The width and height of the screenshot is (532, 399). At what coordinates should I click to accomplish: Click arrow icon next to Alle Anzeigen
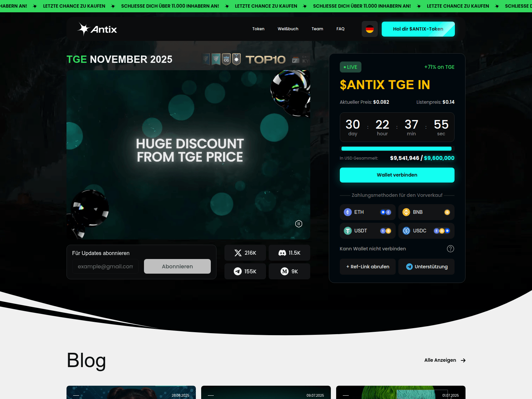click(463, 360)
